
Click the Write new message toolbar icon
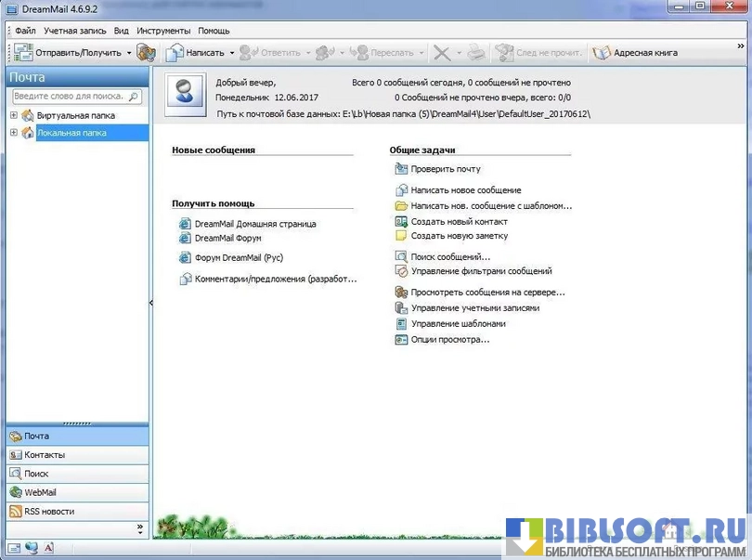click(174, 53)
